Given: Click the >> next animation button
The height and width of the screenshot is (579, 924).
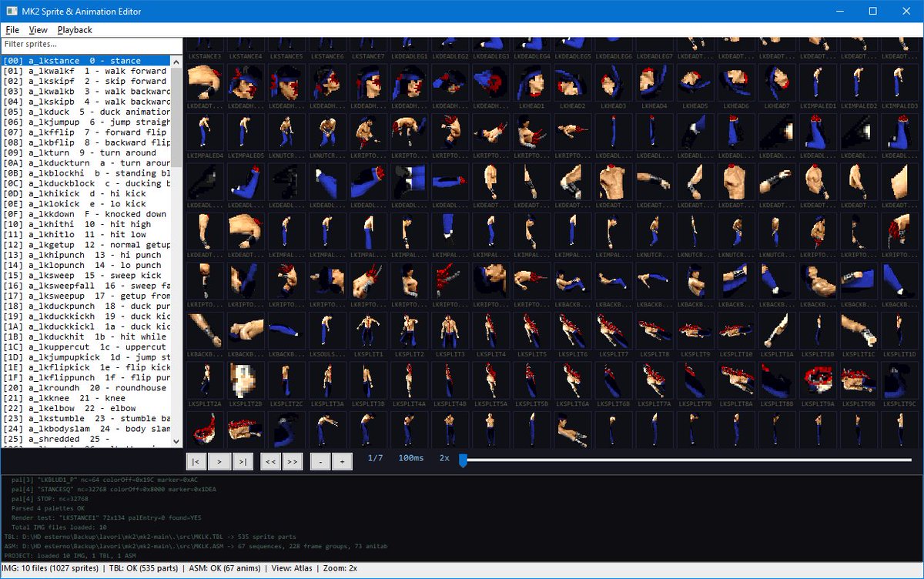Looking at the screenshot, I should coord(293,461).
